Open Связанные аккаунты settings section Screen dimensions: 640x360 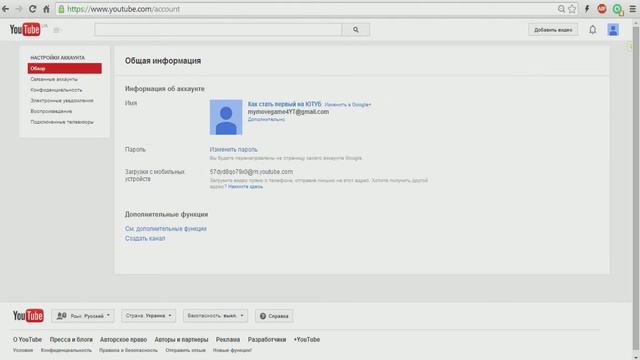tap(54, 79)
